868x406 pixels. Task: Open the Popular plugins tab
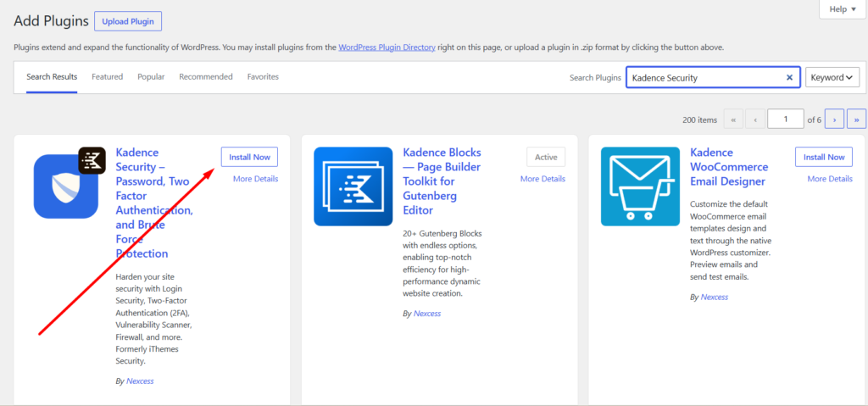pyautogui.click(x=151, y=77)
